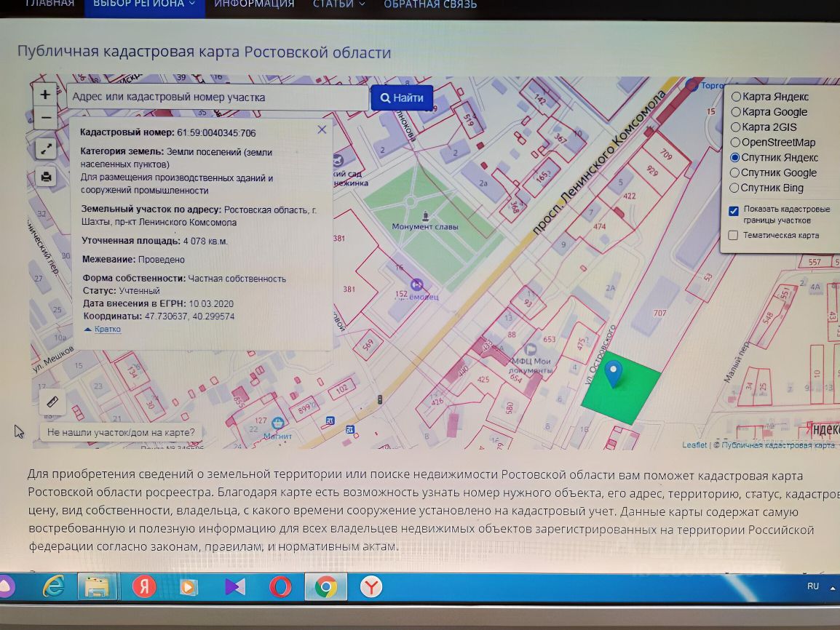Click the МФЦ Мои документы marker
Screen dimensions: 840x630
click(x=530, y=350)
